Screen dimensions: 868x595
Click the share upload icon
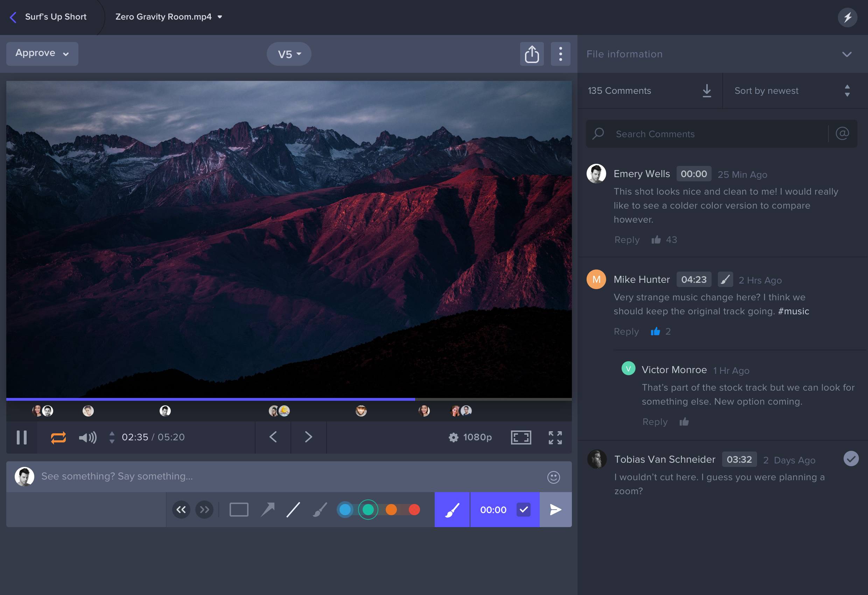coord(532,54)
